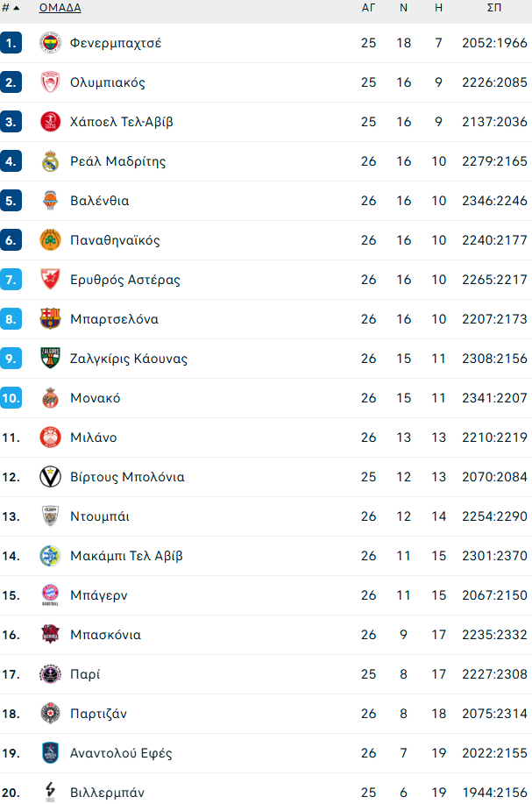Sort table by the # rank column
The image size is (532, 804).
tap(11, 8)
